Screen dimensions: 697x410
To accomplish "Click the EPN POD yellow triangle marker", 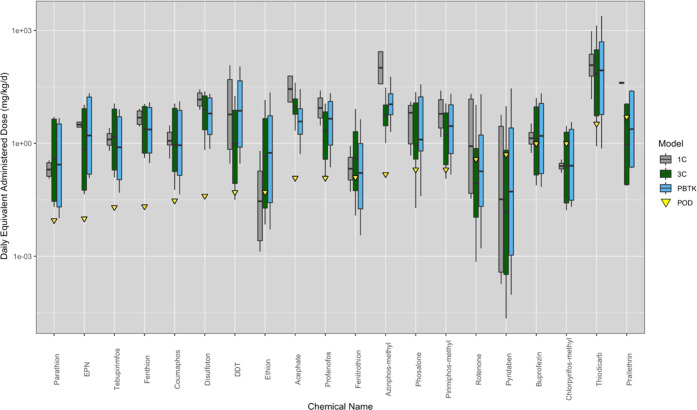I will pos(84,219).
